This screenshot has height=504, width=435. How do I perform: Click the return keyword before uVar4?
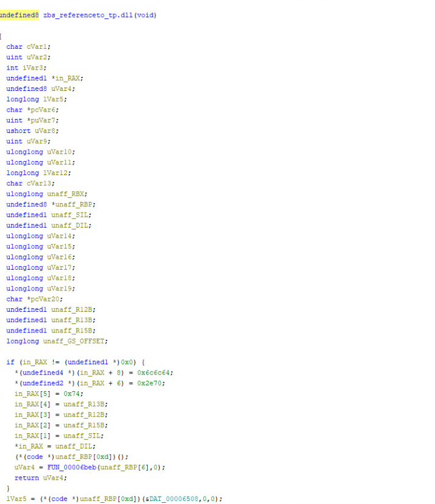coord(26,478)
